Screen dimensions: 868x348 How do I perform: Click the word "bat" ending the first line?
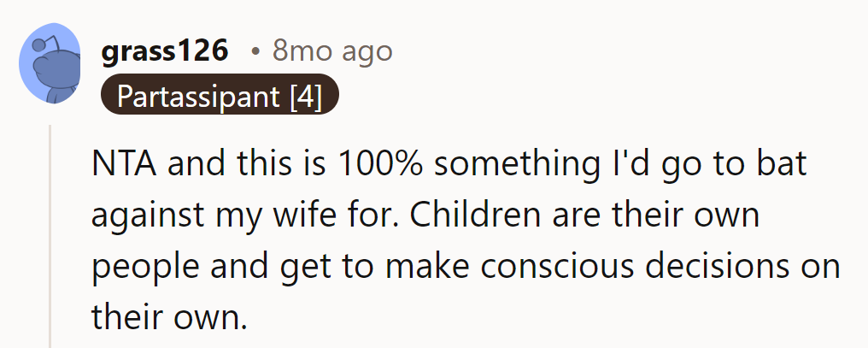[784, 165]
